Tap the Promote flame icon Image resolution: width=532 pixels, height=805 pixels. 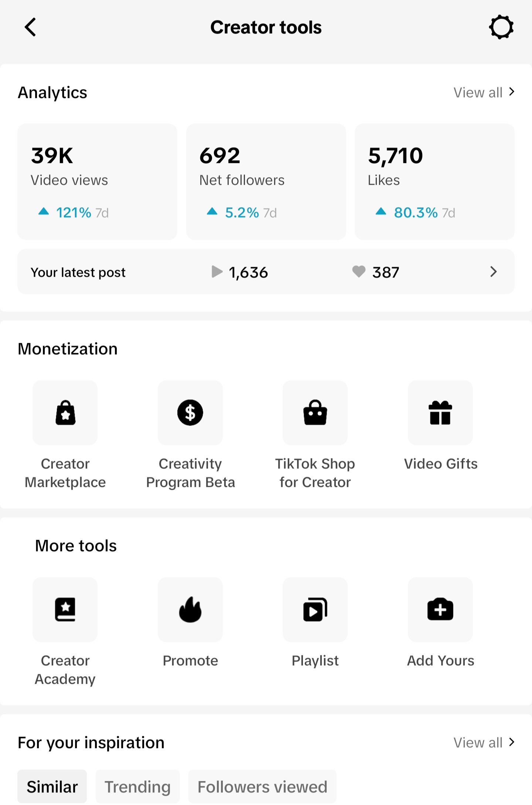pyautogui.click(x=190, y=610)
